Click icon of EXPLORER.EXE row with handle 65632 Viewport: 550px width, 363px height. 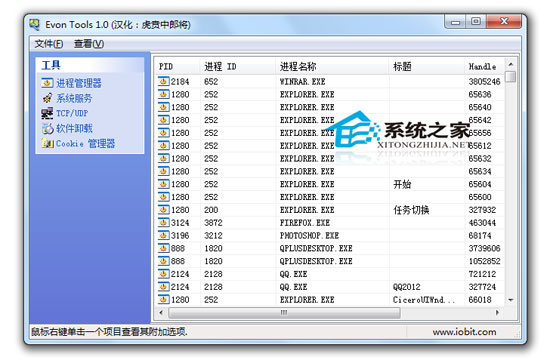tap(163, 159)
